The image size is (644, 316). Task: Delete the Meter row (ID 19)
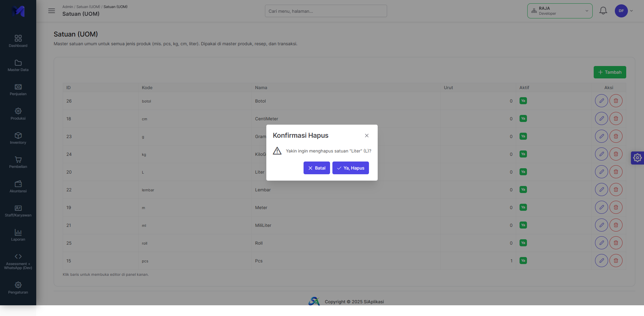tap(616, 207)
